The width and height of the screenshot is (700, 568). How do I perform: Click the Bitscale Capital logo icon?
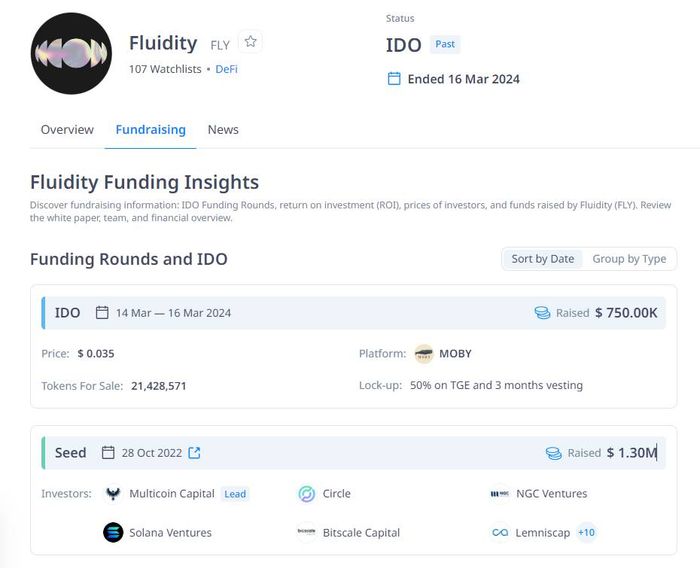307,532
